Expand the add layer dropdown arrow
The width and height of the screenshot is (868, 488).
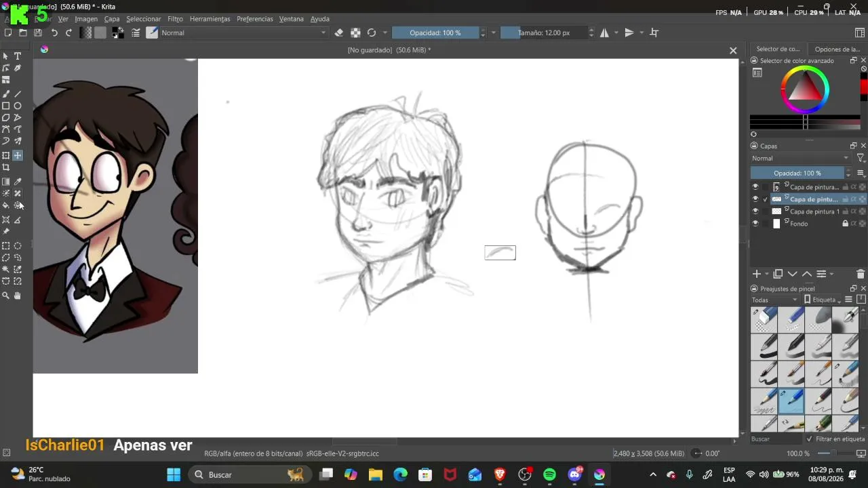point(767,274)
